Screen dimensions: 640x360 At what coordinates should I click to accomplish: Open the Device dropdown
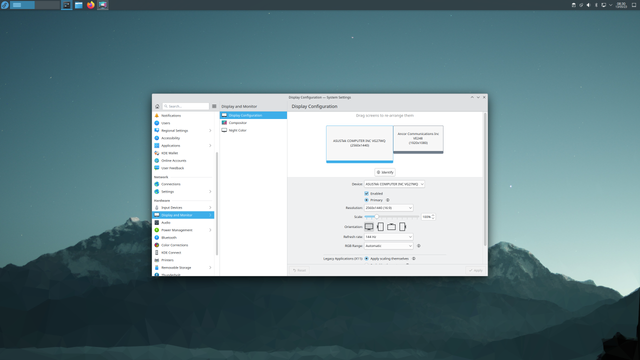[x=394, y=184]
